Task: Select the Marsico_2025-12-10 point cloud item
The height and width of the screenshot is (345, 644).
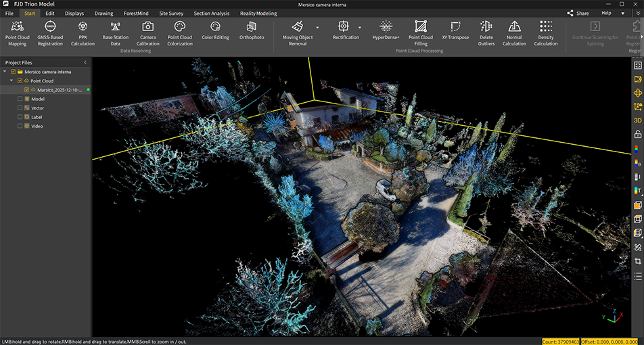Action: (x=60, y=89)
